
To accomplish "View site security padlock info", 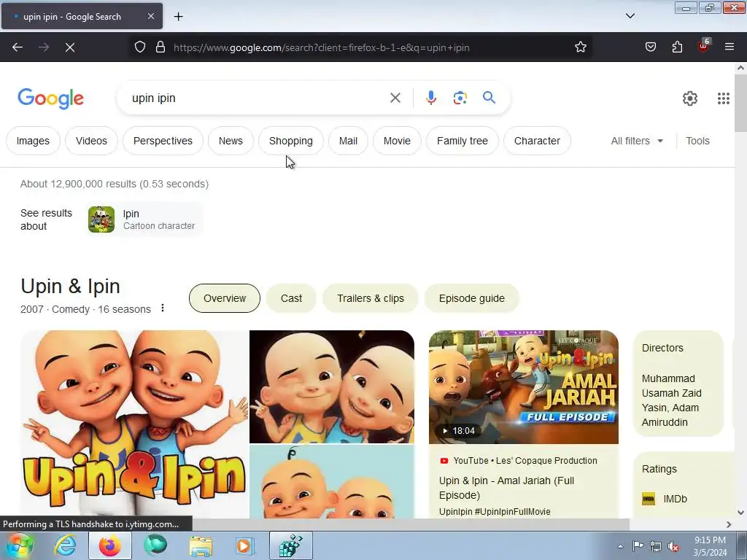I will pos(160,47).
